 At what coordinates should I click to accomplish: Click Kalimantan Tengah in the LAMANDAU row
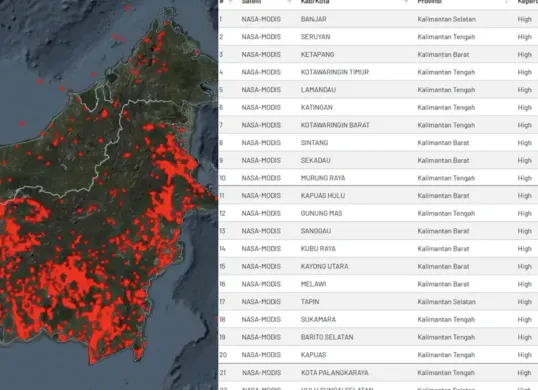point(446,90)
